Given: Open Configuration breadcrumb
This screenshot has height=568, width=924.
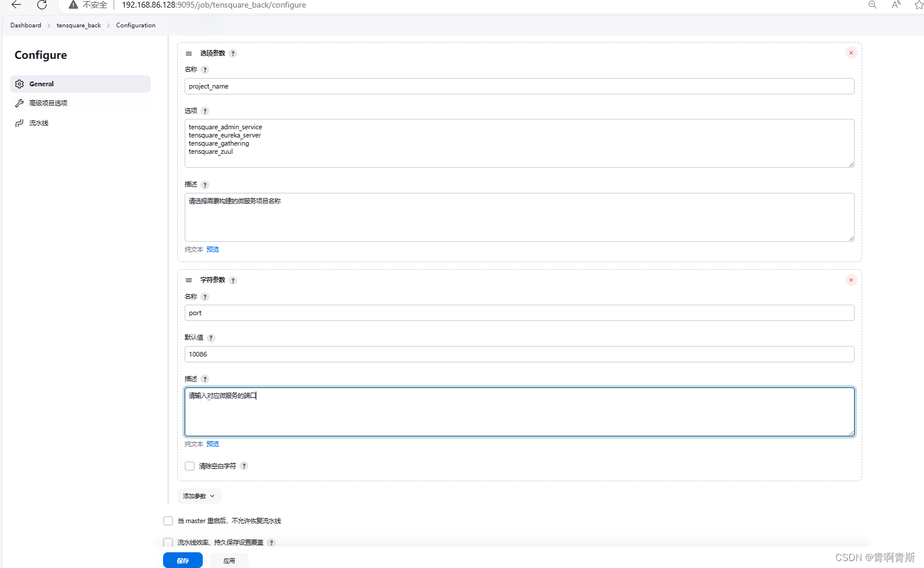Looking at the screenshot, I should [x=136, y=26].
